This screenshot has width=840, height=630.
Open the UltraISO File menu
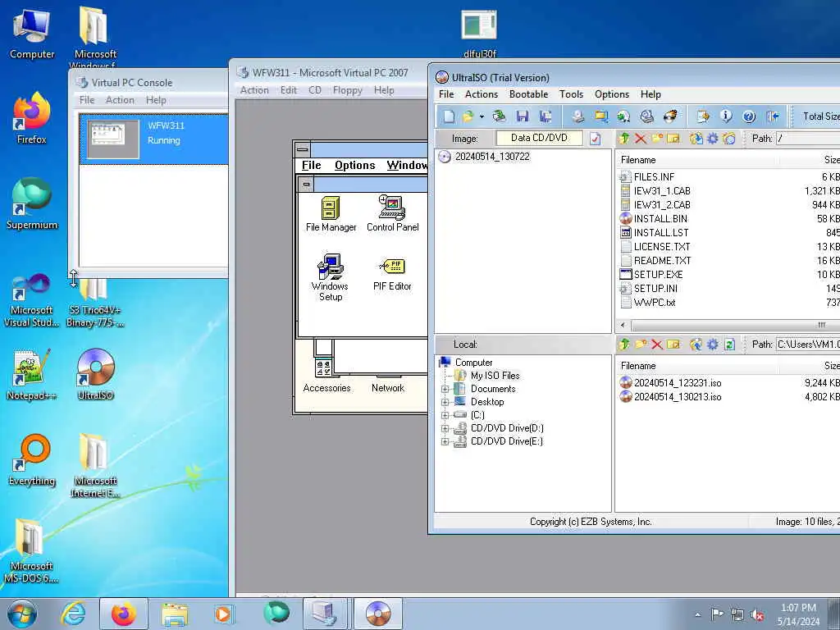click(x=446, y=94)
